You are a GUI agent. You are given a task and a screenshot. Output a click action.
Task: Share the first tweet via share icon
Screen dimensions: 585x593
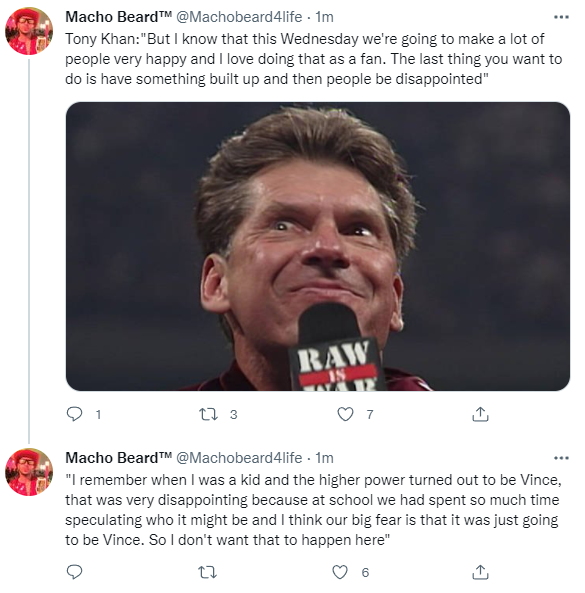click(480, 414)
